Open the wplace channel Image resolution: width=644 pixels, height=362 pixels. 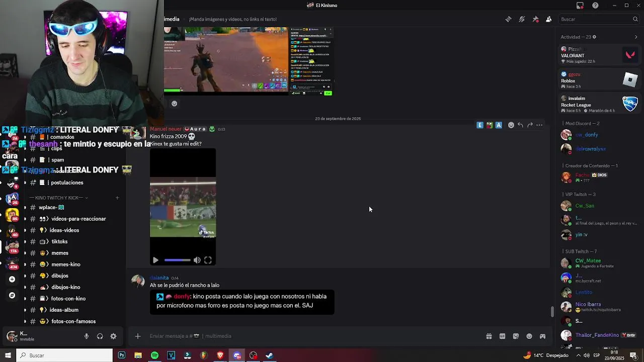pyautogui.click(x=73, y=207)
